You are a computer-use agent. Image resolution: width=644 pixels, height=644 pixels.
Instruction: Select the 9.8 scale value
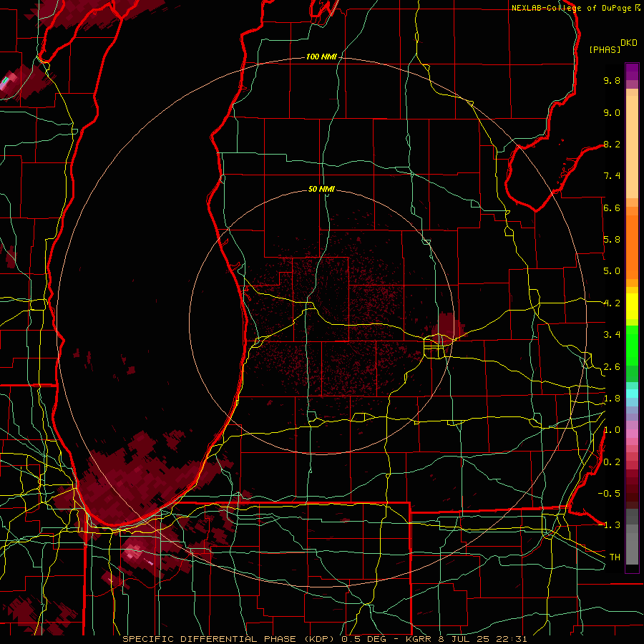pos(612,80)
